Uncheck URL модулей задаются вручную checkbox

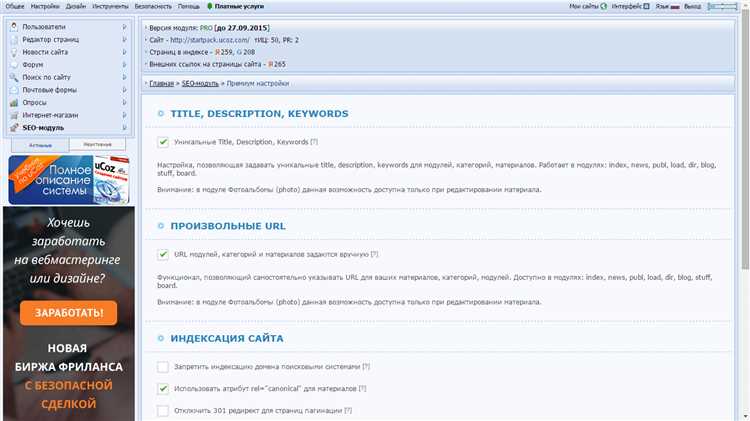(x=163, y=255)
